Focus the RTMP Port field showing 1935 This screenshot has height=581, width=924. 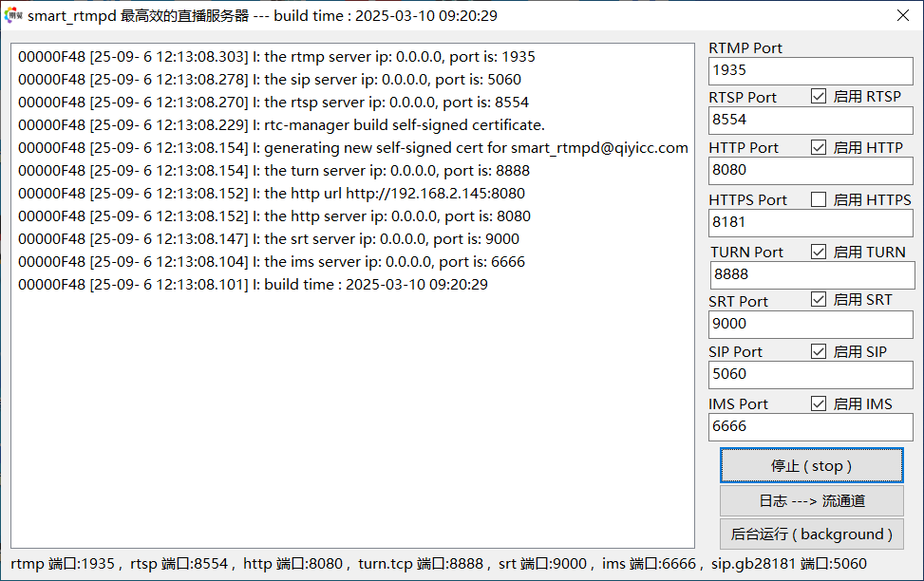pyautogui.click(x=811, y=70)
